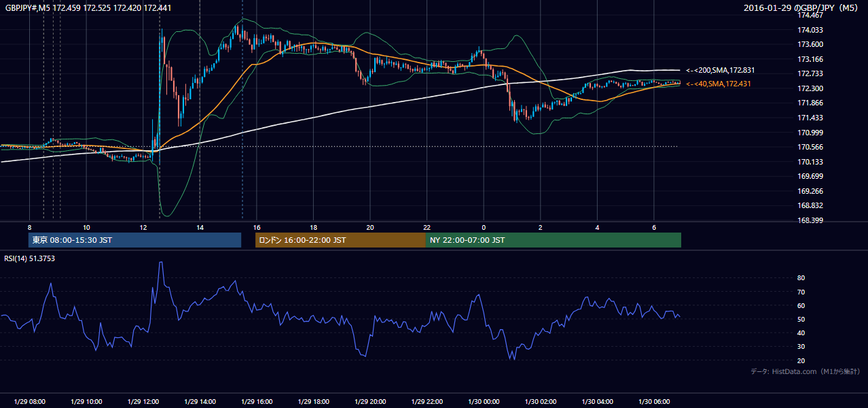
Task: Click bottom time label 1/29 18:00
Action: (x=313, y=402)
